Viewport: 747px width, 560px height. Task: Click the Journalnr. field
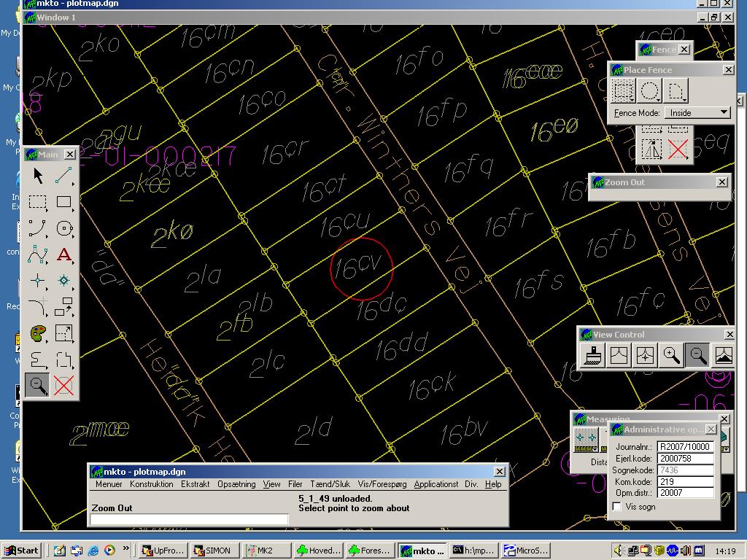click(x=685, y=447)
